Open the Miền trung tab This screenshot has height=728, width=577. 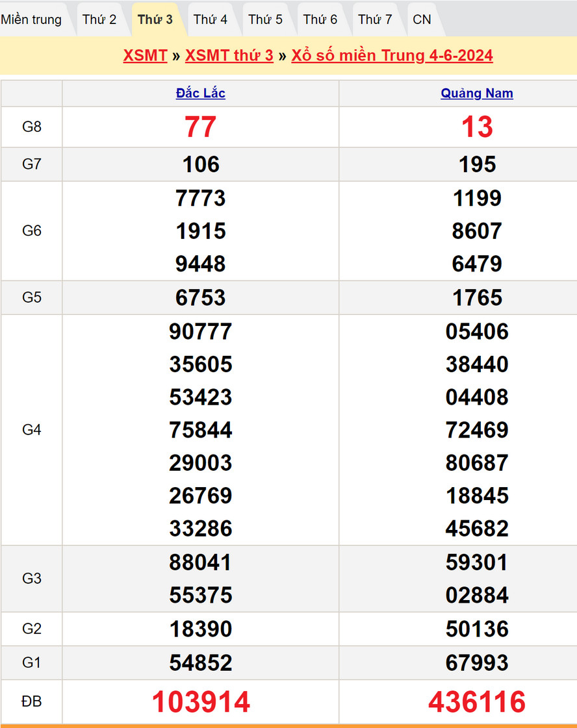pyautogui.click(x=31, y=19)
